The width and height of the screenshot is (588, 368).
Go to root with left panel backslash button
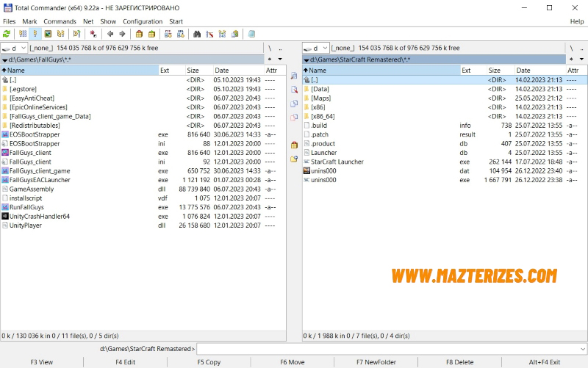click(x=270, y=48)
